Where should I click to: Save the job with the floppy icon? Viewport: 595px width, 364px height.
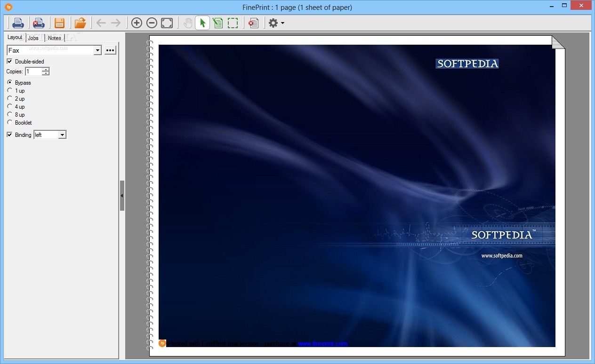click(59, 23)
